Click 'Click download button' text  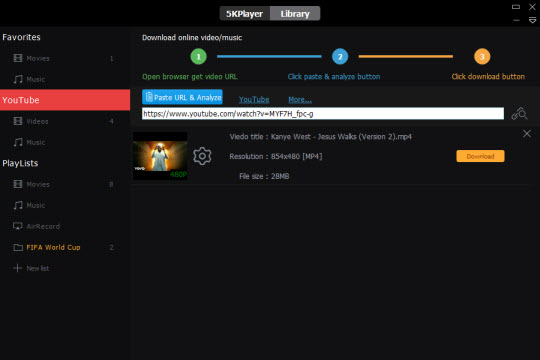coord(488,76)
